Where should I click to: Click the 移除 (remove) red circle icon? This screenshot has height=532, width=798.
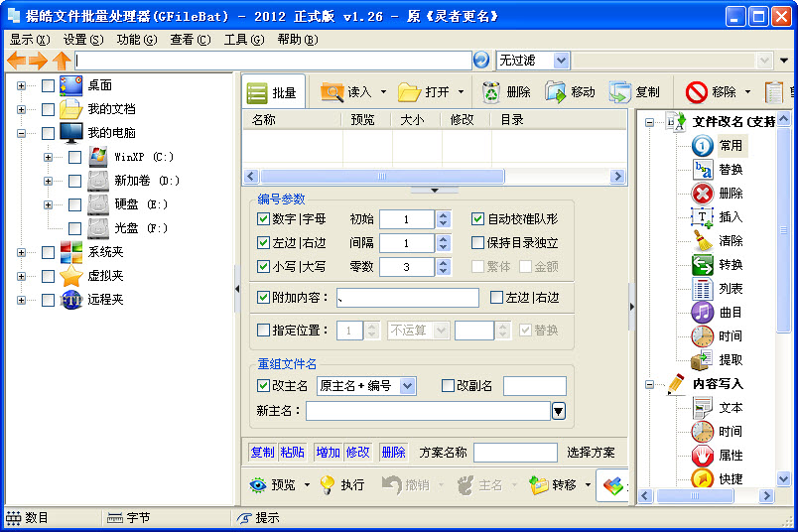696,92
